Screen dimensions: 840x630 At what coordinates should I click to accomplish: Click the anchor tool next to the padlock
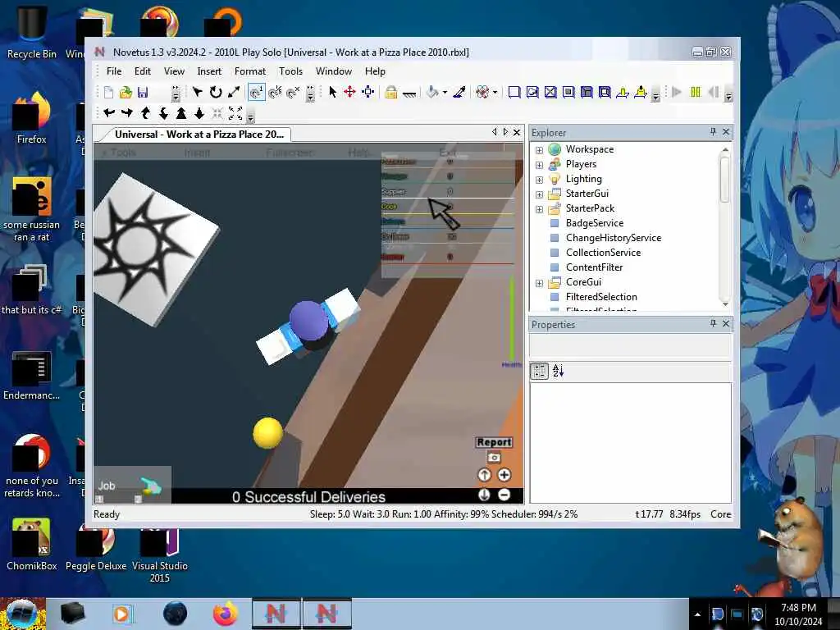(x=409, y=94)
